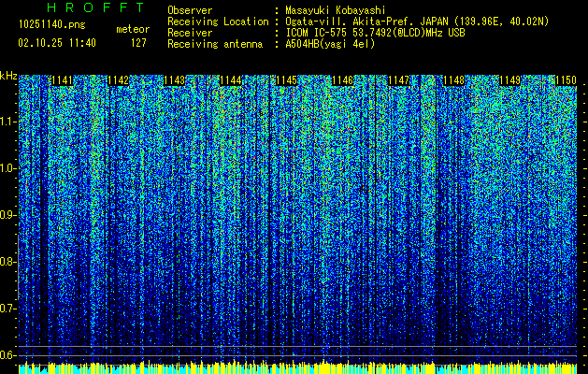Click the 0.7 frequency axis label
The width and height of the screenshot is (588, 374).
[x=7, y=309]
